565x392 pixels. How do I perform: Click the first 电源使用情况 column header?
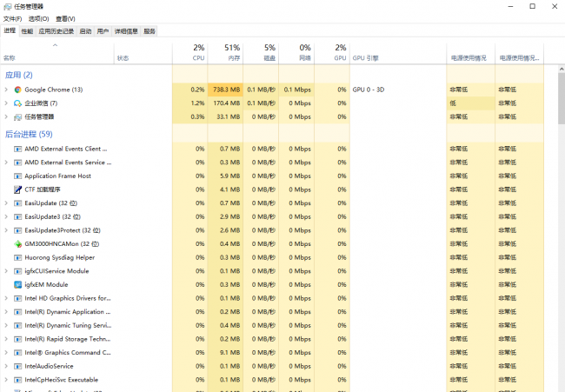click(470, 53)
